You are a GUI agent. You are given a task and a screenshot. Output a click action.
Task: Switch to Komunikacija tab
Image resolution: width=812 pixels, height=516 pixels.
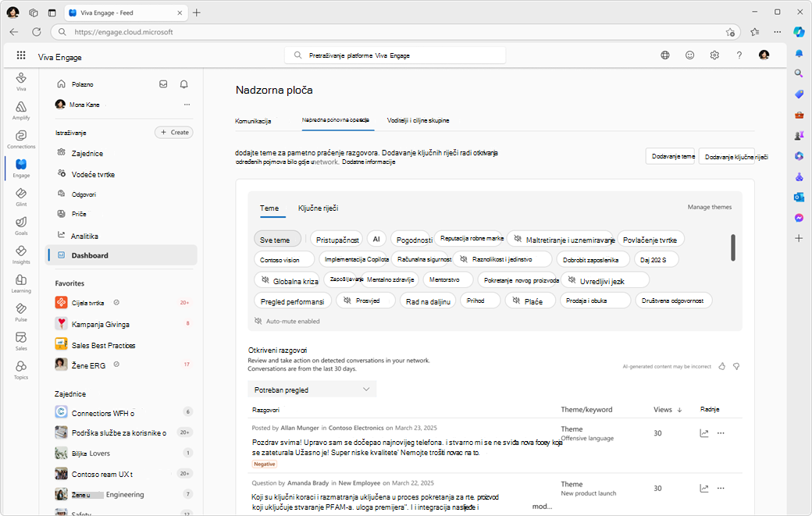253,121
